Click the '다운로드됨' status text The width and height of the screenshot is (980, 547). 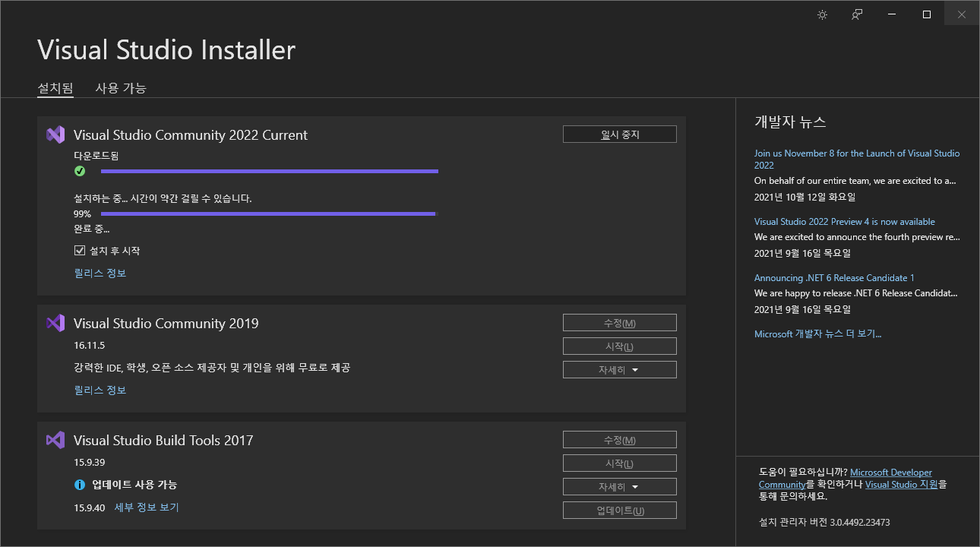pyautogui.click(x=96, y=156)
